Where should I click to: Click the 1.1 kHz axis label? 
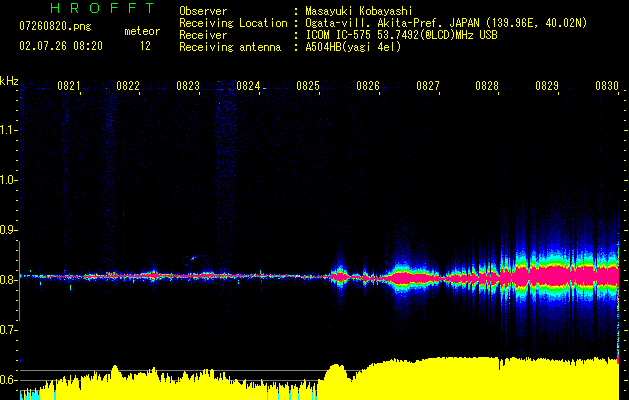[x=8, y=130]
